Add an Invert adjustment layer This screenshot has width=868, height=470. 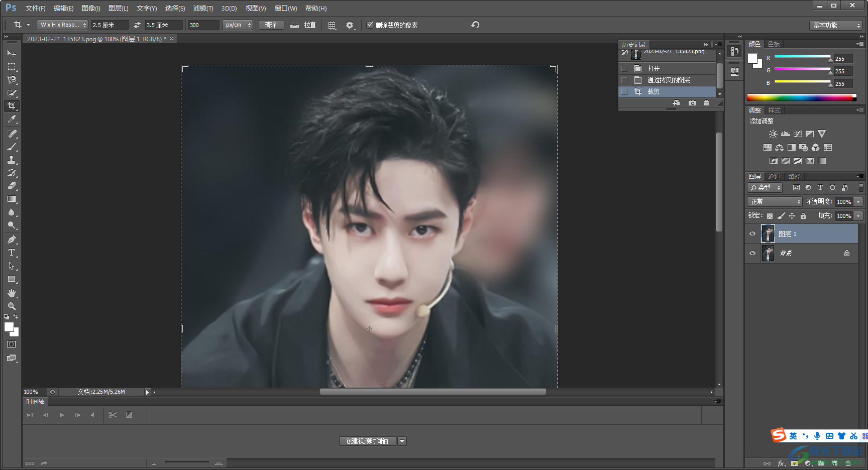774,161
